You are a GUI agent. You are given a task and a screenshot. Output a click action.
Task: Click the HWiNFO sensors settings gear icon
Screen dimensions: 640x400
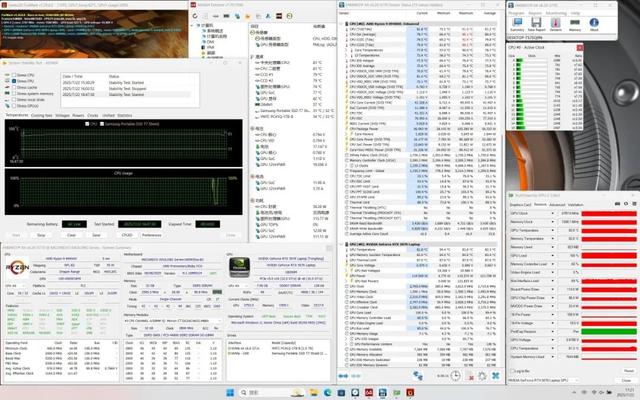pos(482,376)
